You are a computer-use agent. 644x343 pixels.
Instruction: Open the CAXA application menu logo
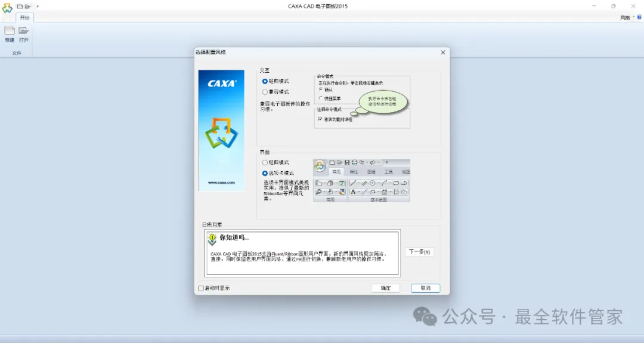click(x=7, y=7)
